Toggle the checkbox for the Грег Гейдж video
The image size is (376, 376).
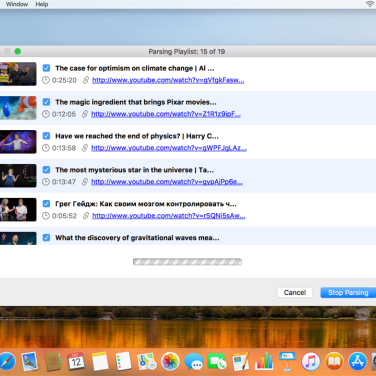[46, 204]
